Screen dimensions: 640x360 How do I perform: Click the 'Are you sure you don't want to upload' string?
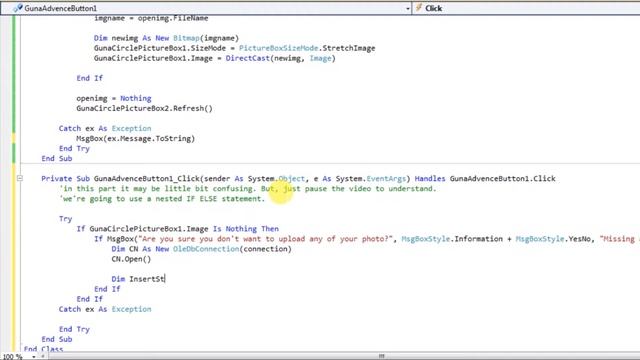[x=265, y=239]
